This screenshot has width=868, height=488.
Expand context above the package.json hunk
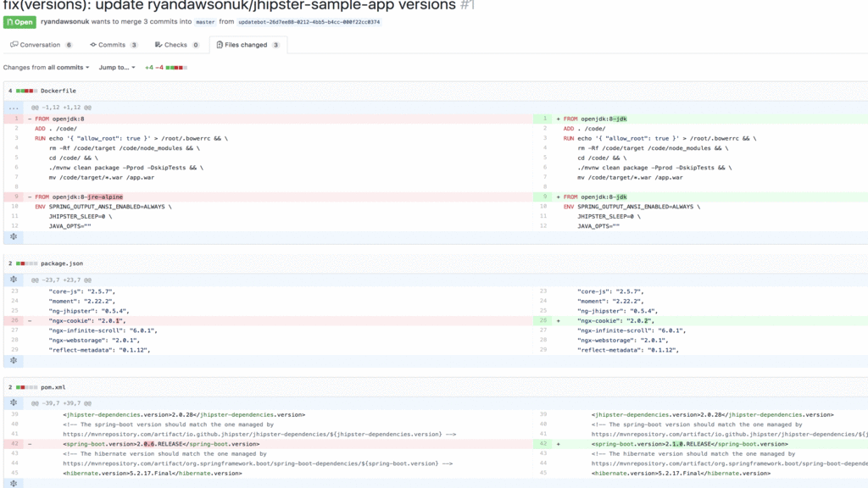click(14, 280)
